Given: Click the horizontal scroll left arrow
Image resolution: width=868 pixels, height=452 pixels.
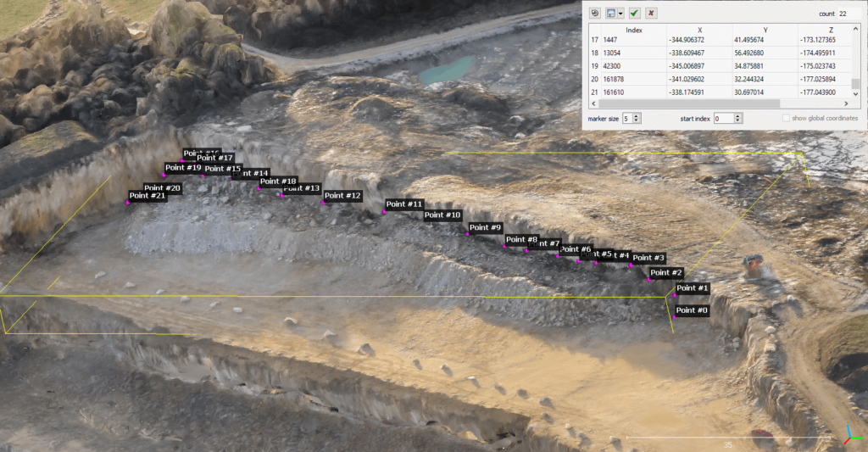Looking at the screenshot, I should coord(594,103).
